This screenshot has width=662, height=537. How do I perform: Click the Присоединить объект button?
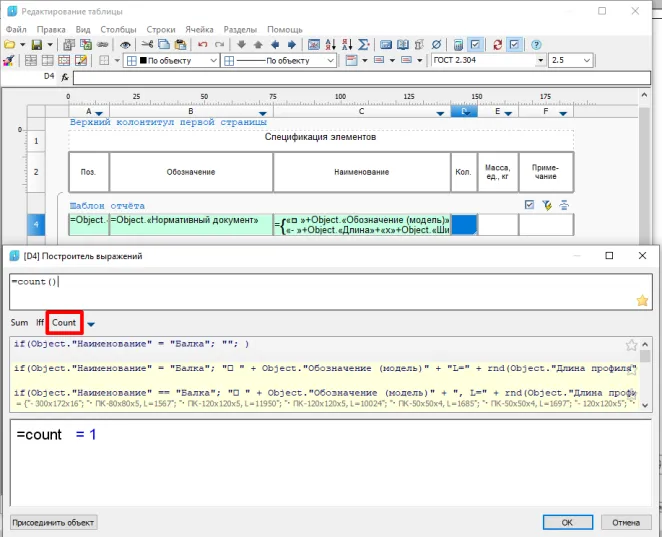(53, 522)
